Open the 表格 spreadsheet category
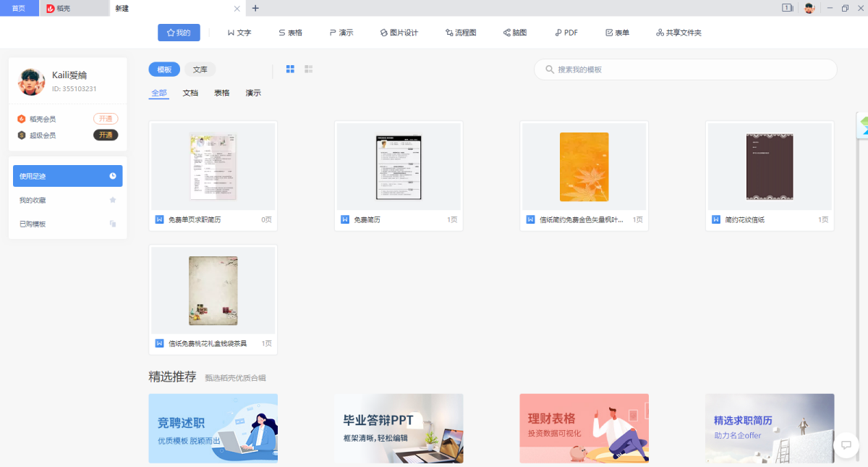The width and height of the screenshot is (868, 467). tap(290, 33)
